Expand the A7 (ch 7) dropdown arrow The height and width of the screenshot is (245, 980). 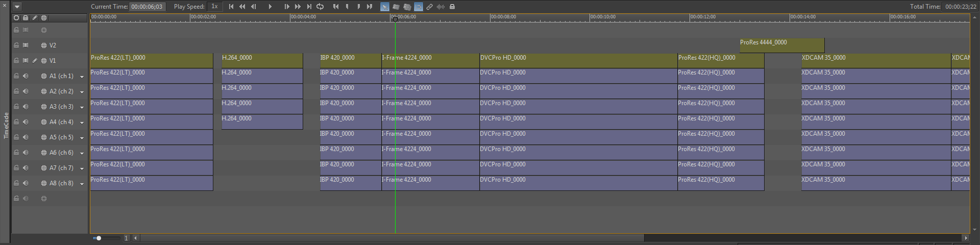(82, 169)
